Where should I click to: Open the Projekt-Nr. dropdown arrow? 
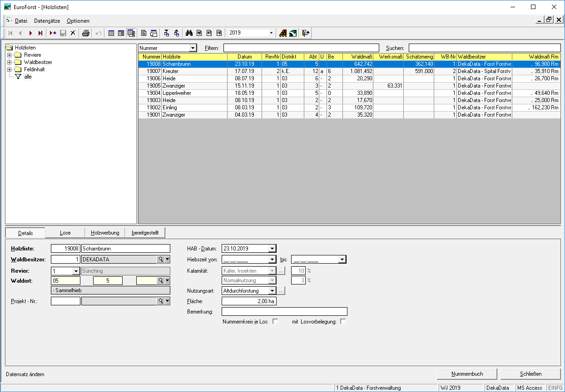click(167, 301)
